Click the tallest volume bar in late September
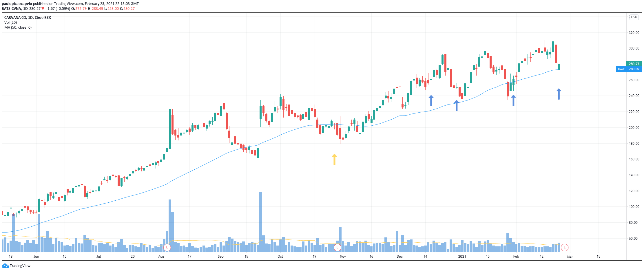Viewport: 644px width, 271px height. click(x=260, y=222)
